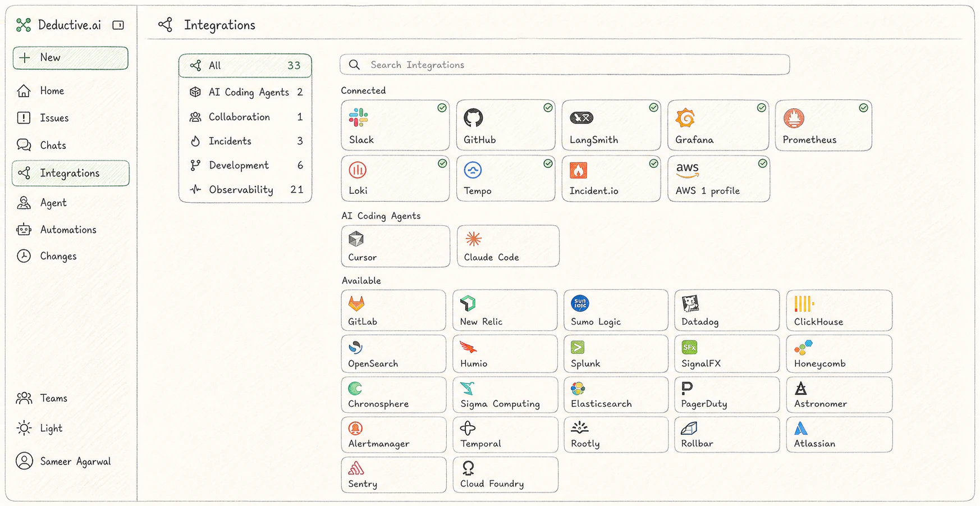Click the Datadog dog icon
Screen dimensions: 980x506
[690, 304]
